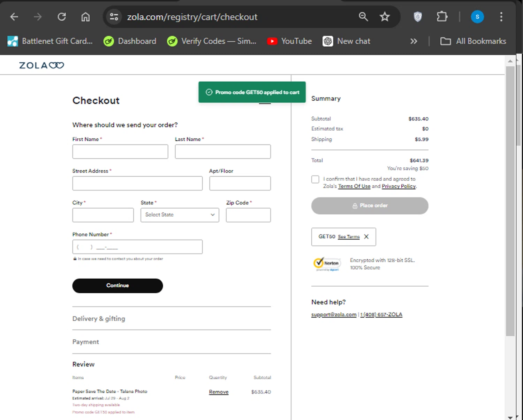Open the Chrome three-dot menu
The height and width of the screenshot is (420, 523).
click(x=501, y=16)
